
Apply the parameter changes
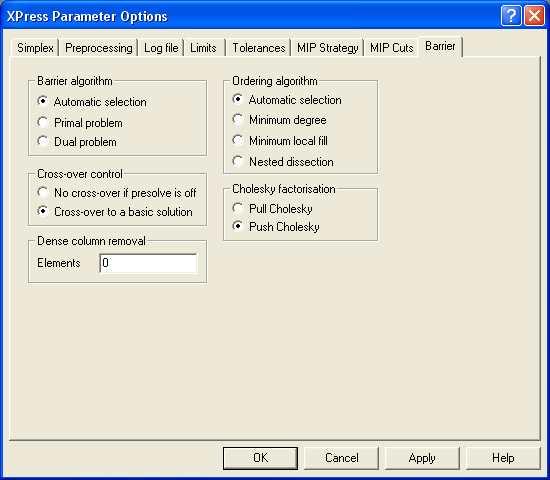pos(422,458)
